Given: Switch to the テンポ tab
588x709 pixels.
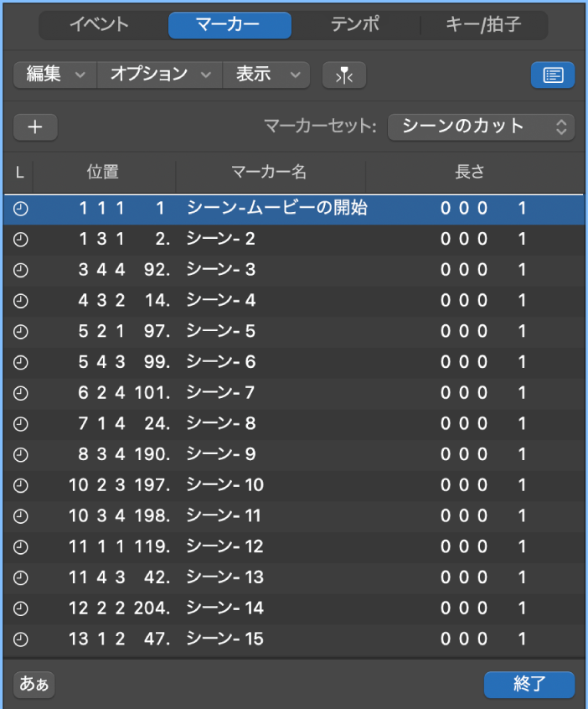Looking at the screenshot, I should tap(356, 25).
